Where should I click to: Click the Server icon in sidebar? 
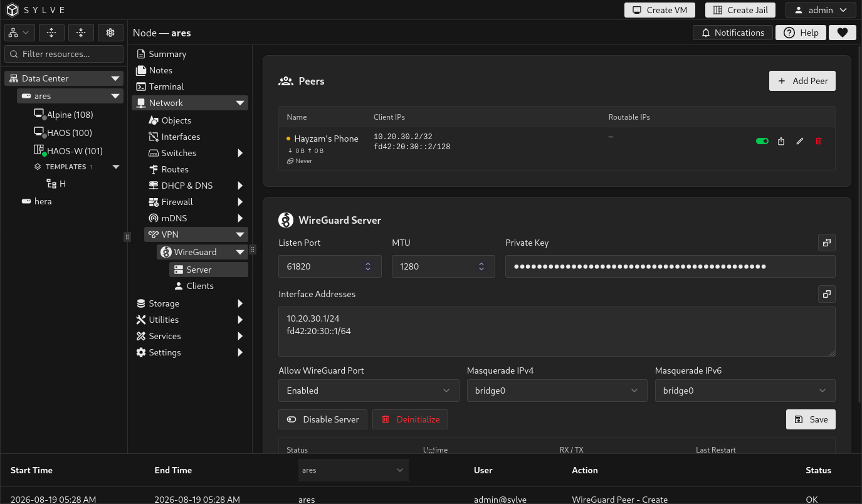click(x=179, y=270)
